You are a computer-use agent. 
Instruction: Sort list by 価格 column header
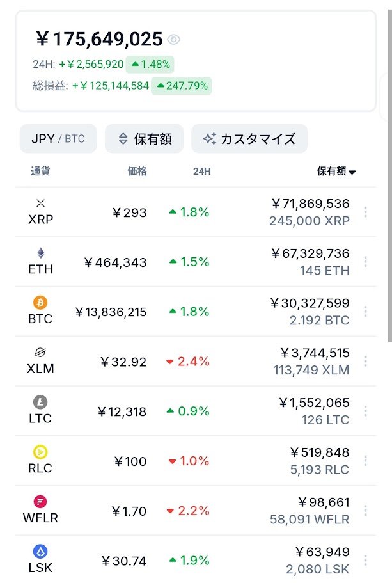click(137, 171)
